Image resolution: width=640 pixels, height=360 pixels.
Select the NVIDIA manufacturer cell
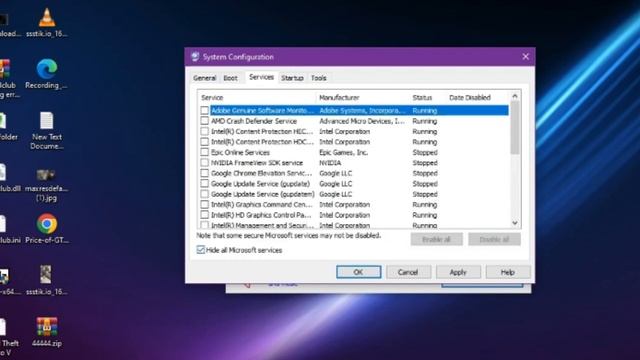330,162
